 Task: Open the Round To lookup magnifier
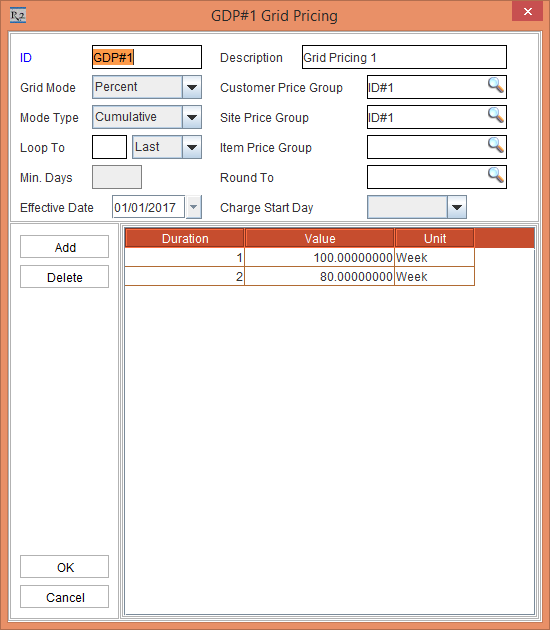(496, 176)
